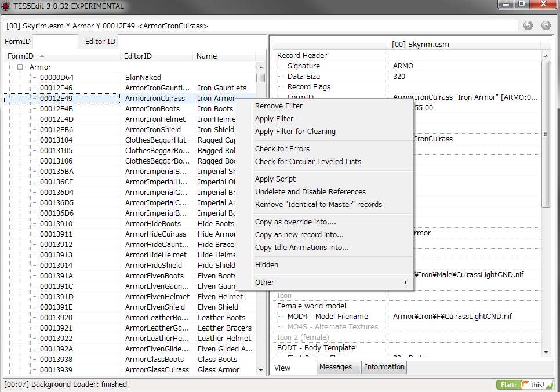Select Check for Circular Leveled Lists
Screen dimensions: 560x392
[308, 162]
